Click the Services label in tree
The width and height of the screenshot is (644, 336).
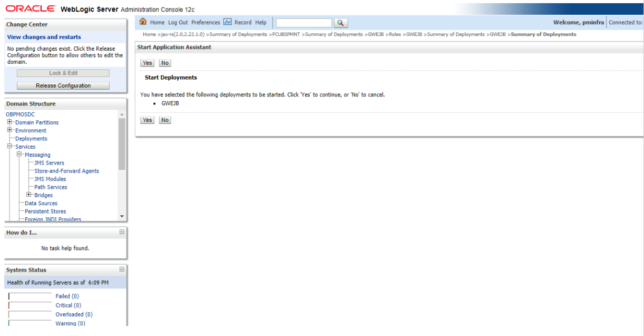pyautogui.click(x=25, y=147)
